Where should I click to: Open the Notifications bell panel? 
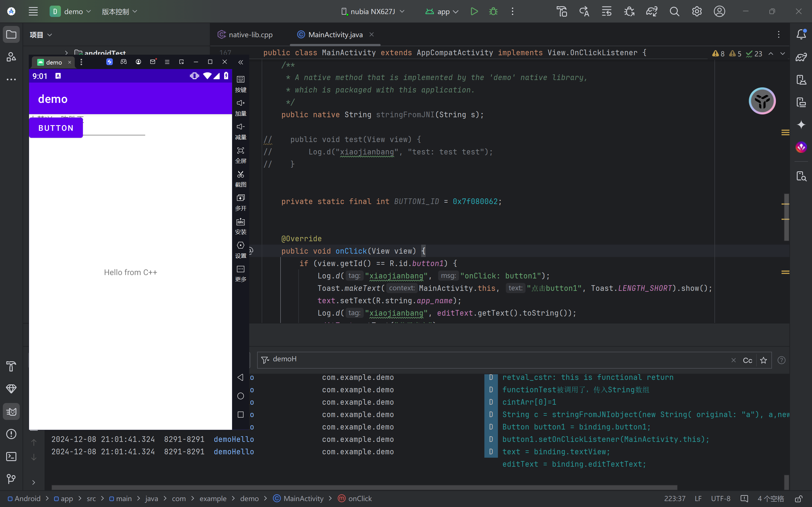[x=801, y=34]
